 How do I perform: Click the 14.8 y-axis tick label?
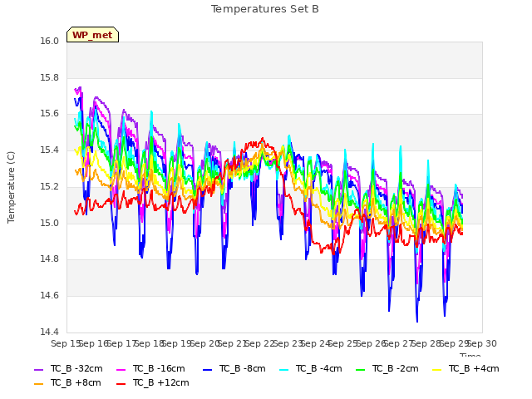point(50,259)
